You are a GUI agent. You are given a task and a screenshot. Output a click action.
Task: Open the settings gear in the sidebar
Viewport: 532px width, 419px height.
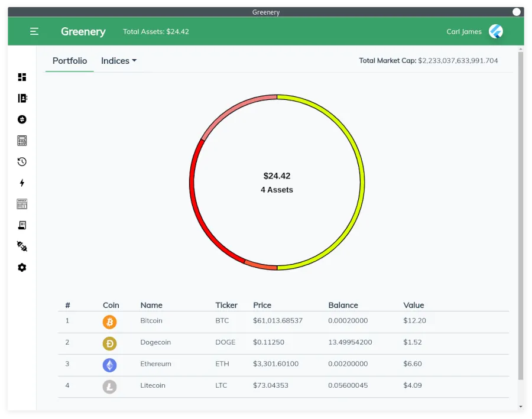coord(22,267)
